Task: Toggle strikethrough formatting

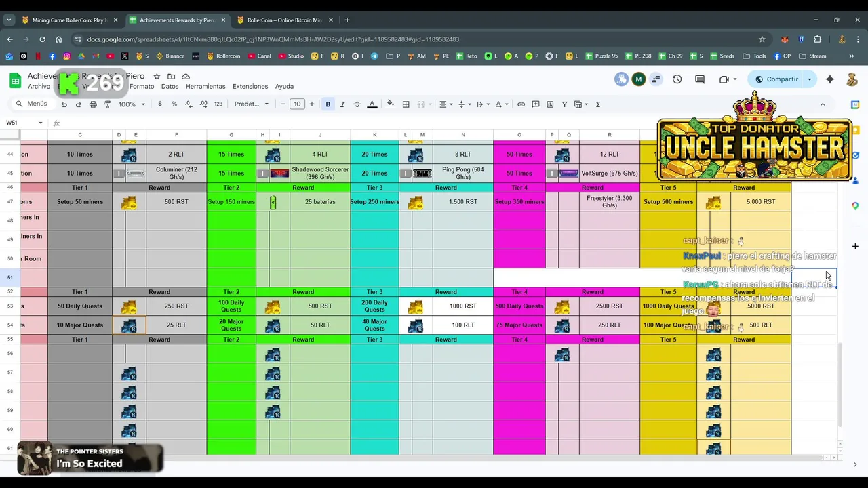Action: pyautogui.click(x=357, y=104)
